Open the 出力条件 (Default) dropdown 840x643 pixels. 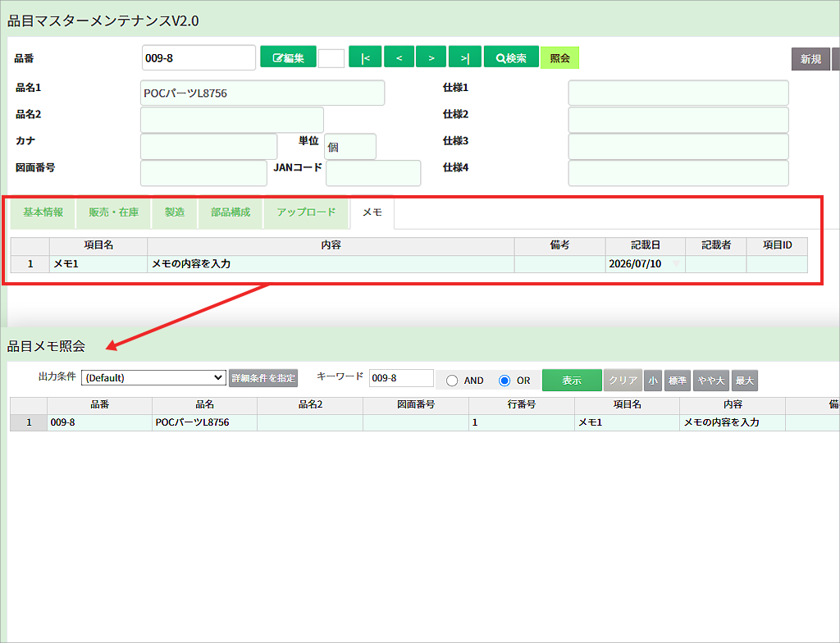[153, 378]
